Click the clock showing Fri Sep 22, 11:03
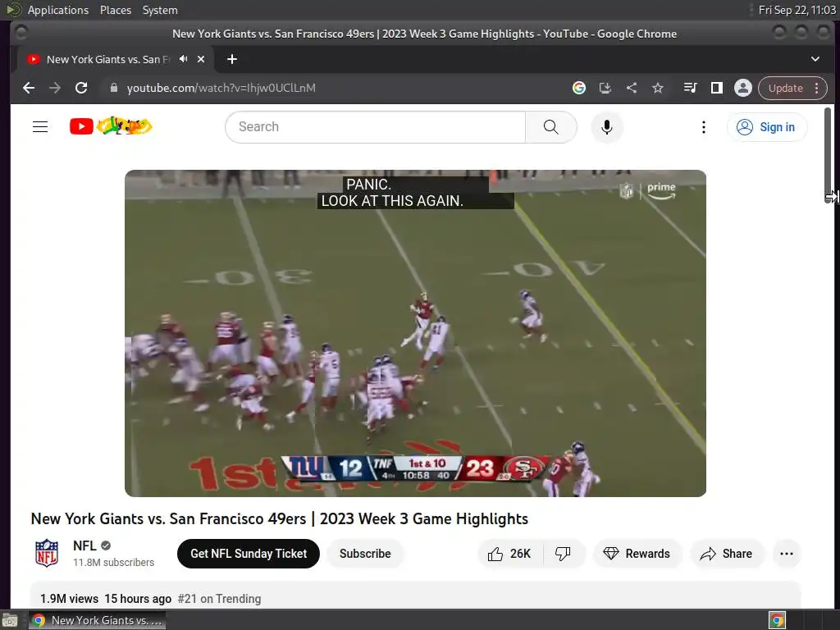The height and width of the screenshot is (630, 840). tap(797, 10)
